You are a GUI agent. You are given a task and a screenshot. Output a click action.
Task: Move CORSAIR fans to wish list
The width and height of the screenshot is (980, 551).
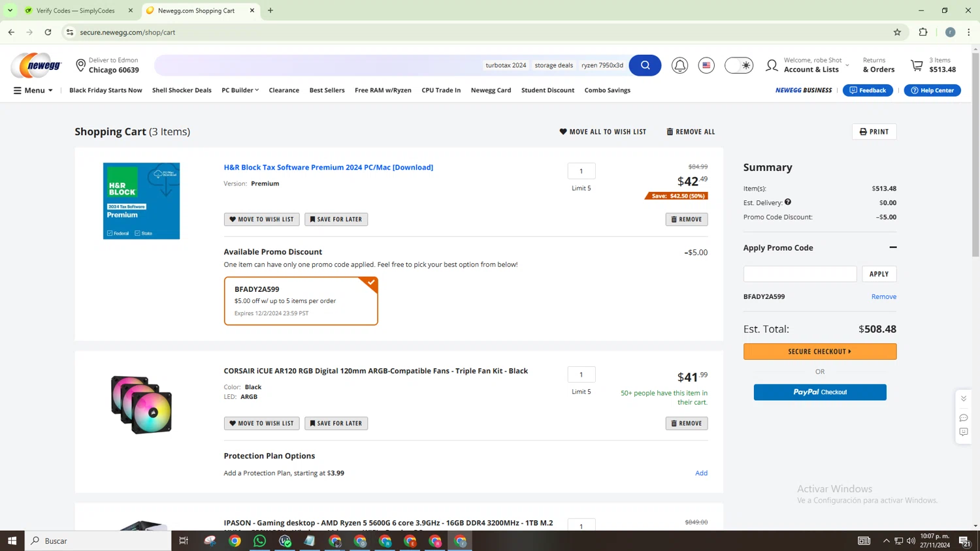262,424
